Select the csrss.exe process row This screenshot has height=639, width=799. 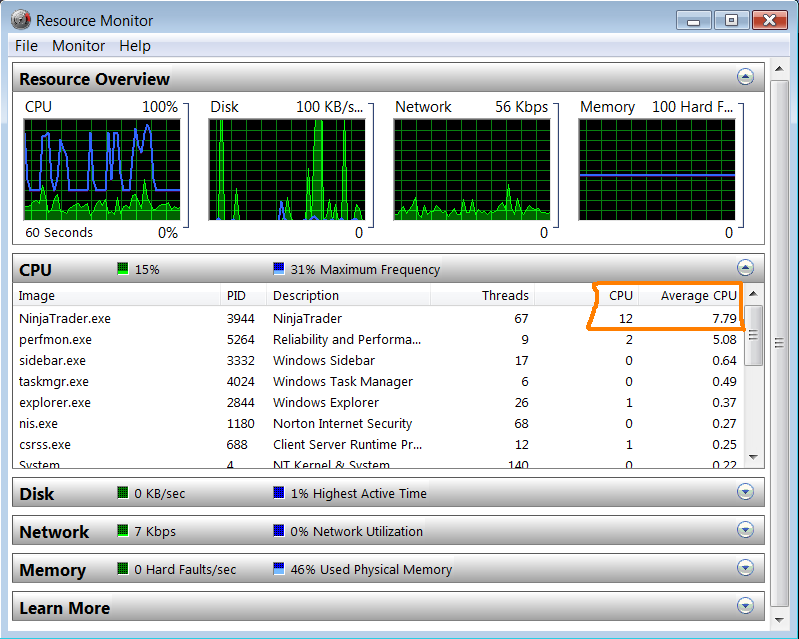click(378, 444)
